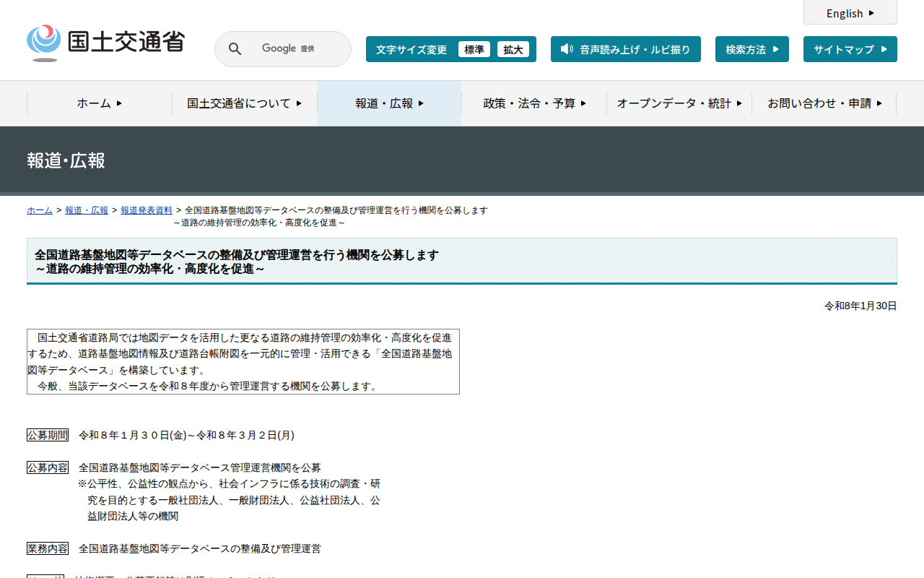924x578 pixels.
Task: Click the 公募内容 label
Action: (48, 467)
